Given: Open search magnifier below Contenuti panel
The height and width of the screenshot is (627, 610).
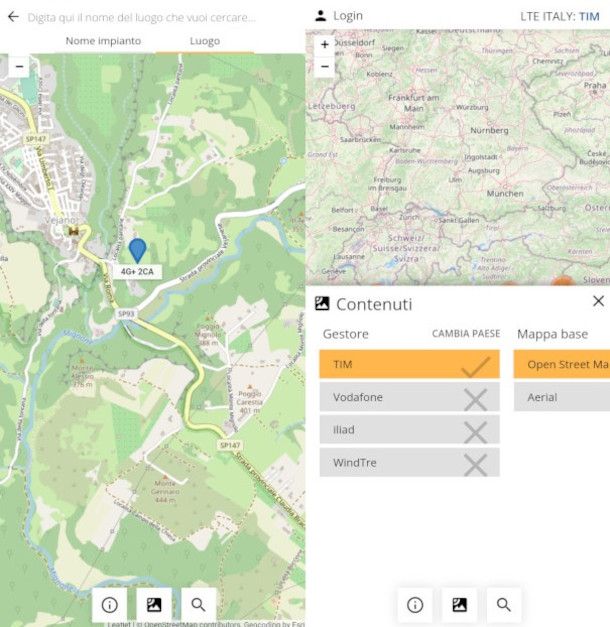Looking at the screenshot, I should coord(504,605).
